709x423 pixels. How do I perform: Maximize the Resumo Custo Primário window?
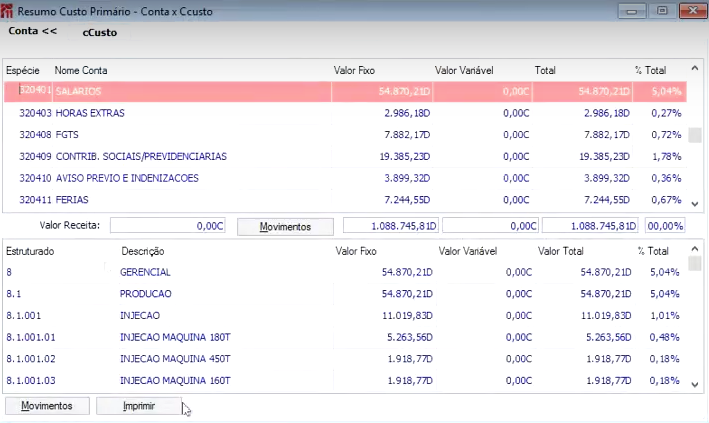tap(662, 10)
